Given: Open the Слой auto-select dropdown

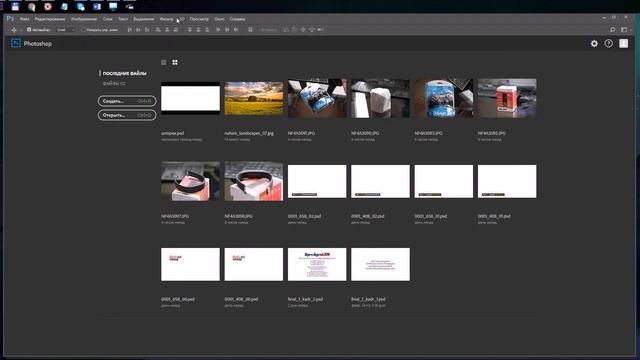Looking at the screenshot, I should [65, 30].
